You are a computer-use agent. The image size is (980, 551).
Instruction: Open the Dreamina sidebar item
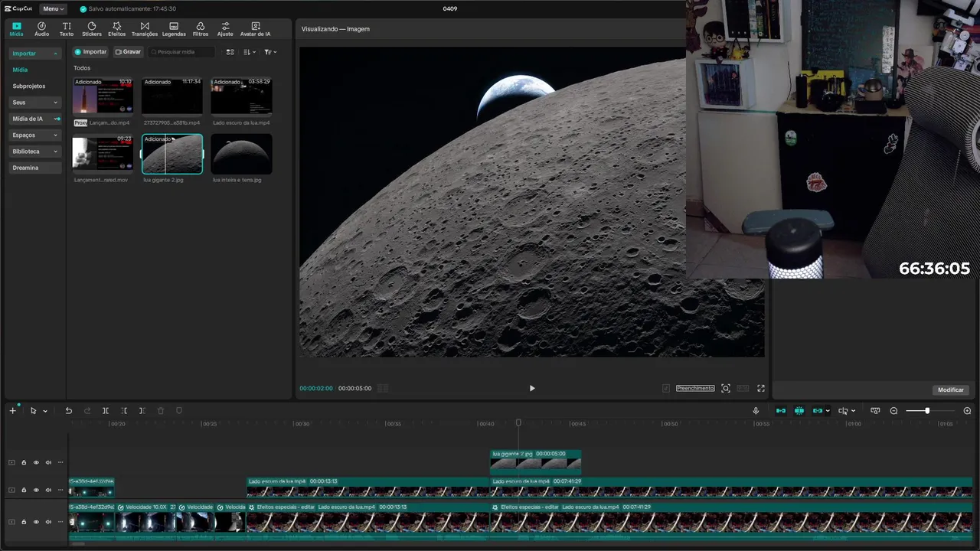point(35,168)
